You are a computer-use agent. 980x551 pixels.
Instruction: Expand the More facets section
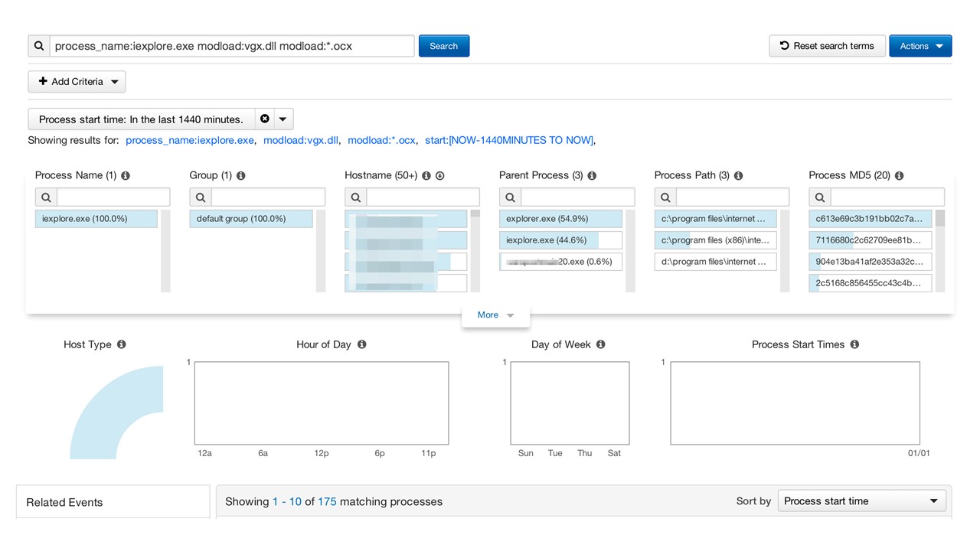(495, 315)
